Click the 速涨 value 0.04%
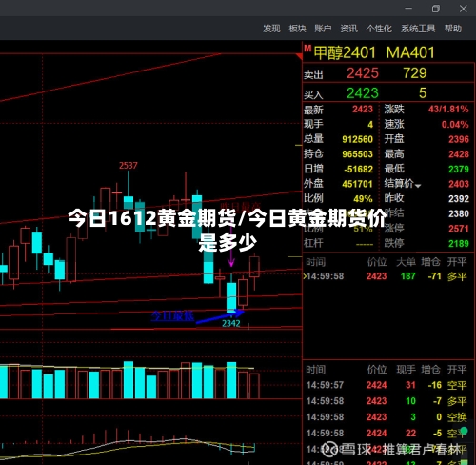The height and width of the screenshot is (465, 476). 455,125
